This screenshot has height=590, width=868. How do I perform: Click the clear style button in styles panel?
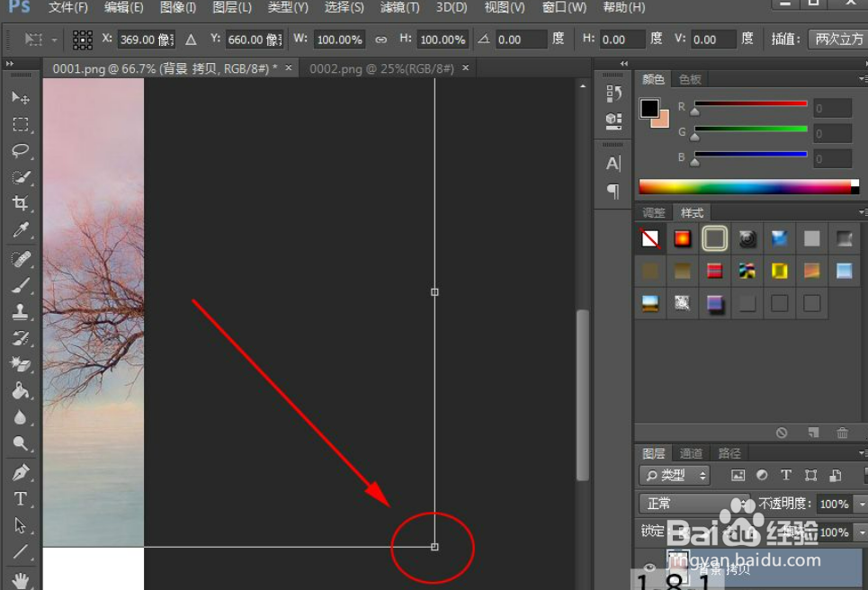click(x=781, y=433)
